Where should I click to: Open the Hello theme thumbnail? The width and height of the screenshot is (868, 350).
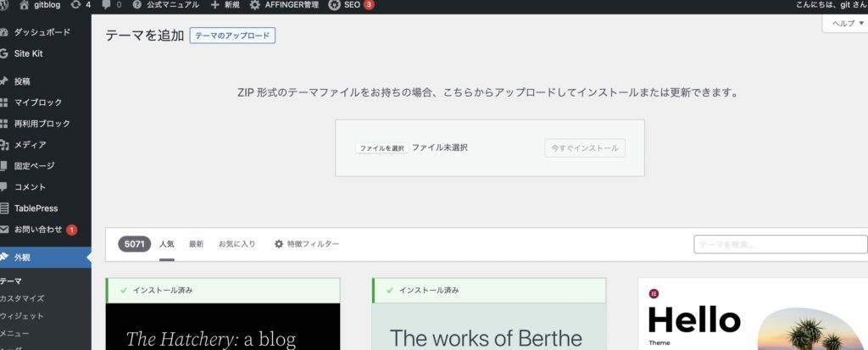pyautogui.click(x=753, y=318)
